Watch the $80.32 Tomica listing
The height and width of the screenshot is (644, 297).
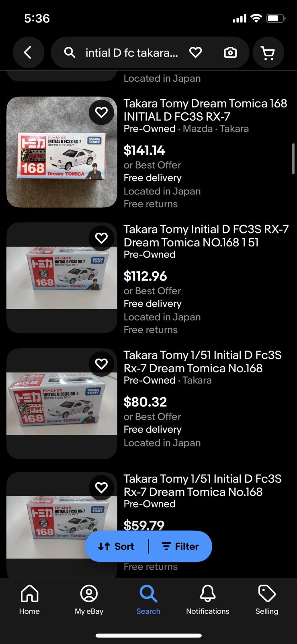click(101, 364)
